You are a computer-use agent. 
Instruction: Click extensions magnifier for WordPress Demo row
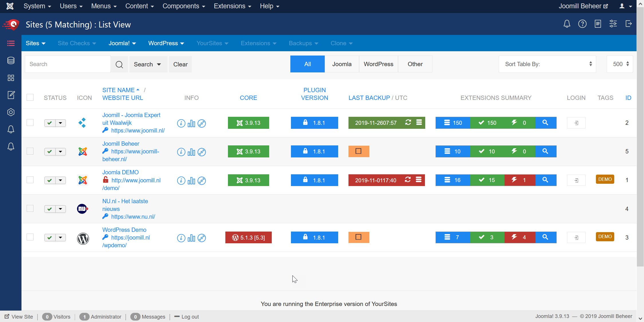click(x=545, y=237)
